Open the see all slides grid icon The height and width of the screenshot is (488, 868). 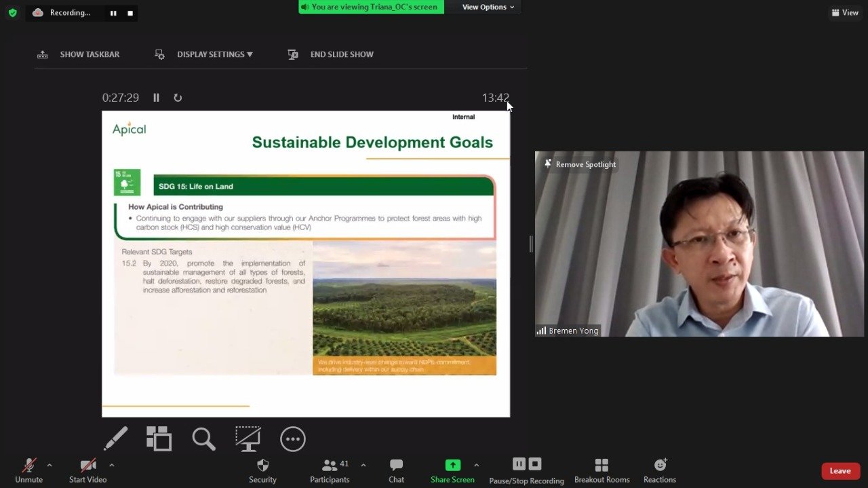pyautogui.click(x=159, y=438)
